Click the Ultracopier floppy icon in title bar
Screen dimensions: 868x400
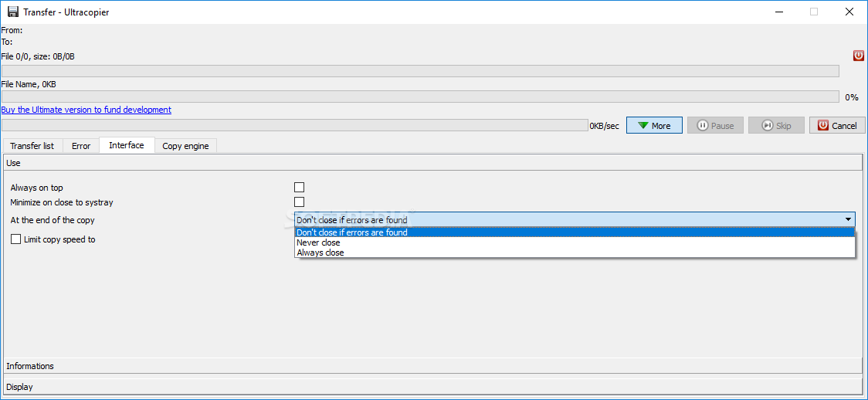13,12
